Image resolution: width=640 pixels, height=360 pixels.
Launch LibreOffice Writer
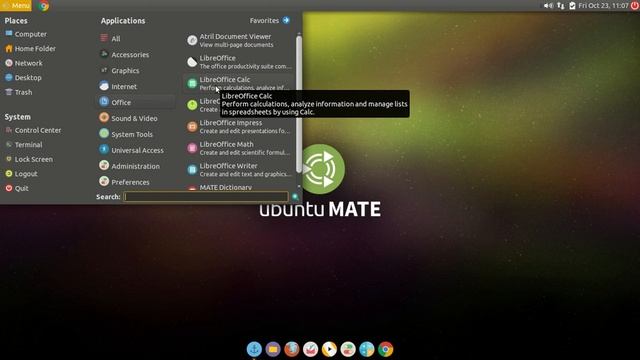tap(239, 170)
